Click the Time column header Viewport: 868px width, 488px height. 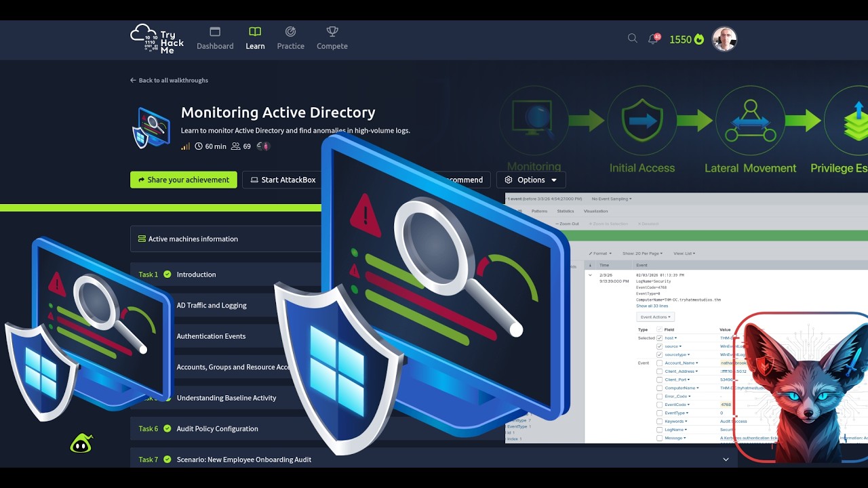(604, 265)
